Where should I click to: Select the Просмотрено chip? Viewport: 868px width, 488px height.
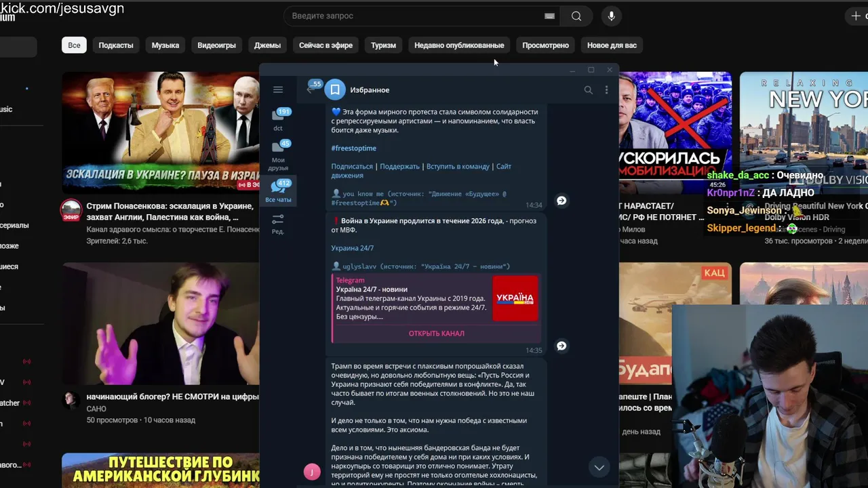coord(546,45)
